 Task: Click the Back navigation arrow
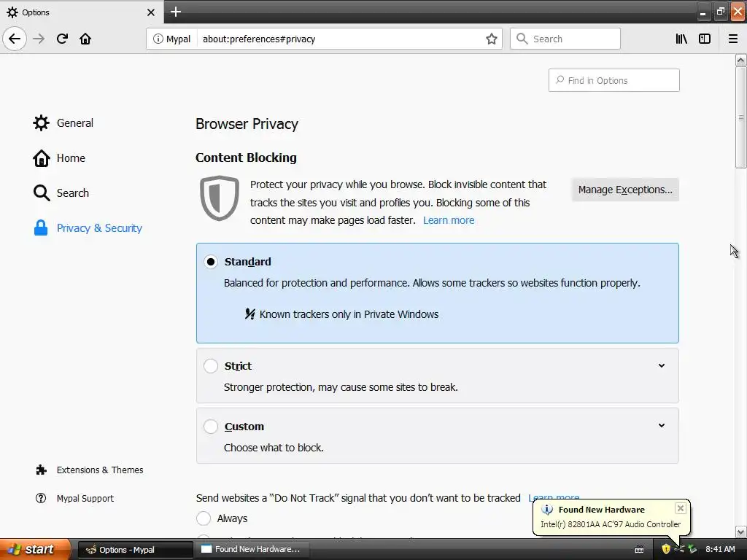click(15, 39)
